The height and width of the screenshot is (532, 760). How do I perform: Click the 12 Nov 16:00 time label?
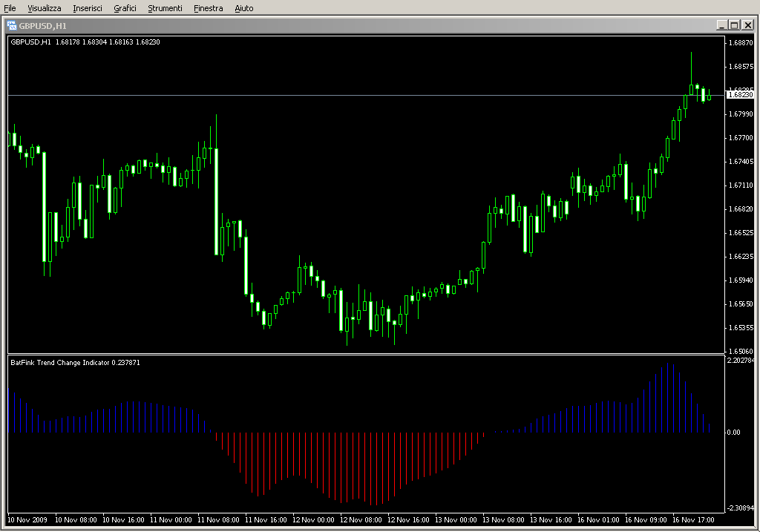408,520
